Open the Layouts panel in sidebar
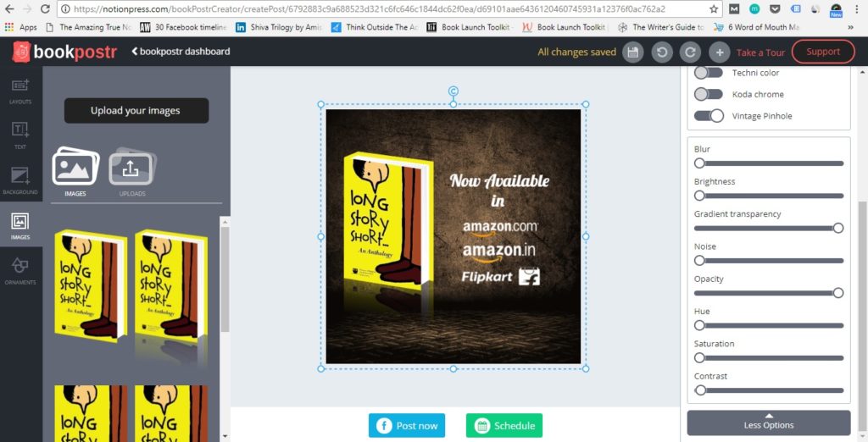868x442 pixels. pos(20,91)
